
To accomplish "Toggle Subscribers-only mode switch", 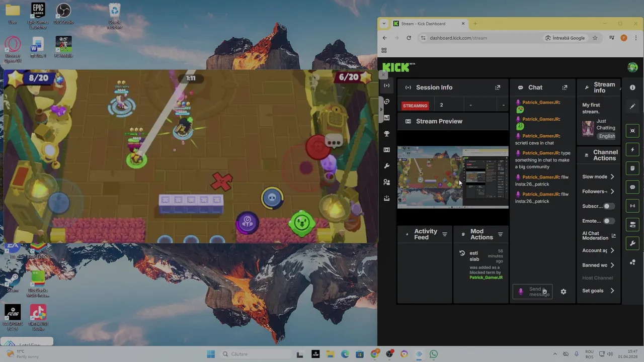I will (609, 206).
